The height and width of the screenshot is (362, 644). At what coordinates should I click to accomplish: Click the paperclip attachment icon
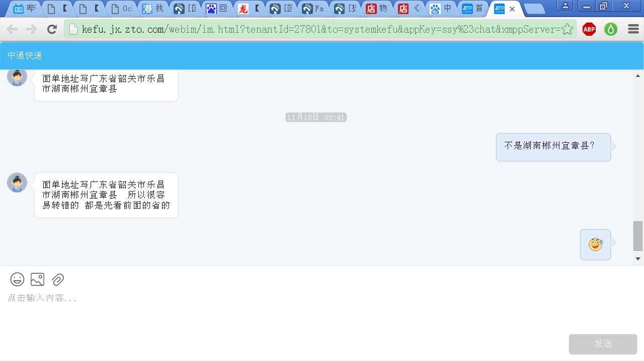58,280
